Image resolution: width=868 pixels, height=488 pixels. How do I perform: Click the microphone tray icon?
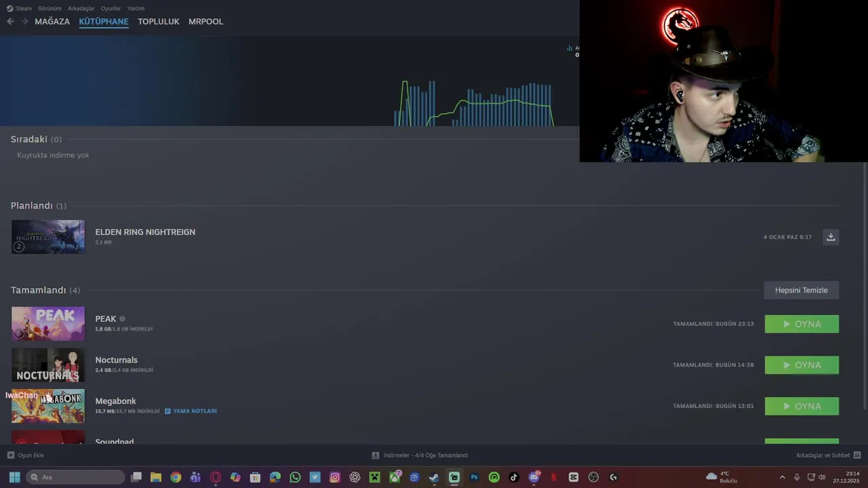(797, 477)
